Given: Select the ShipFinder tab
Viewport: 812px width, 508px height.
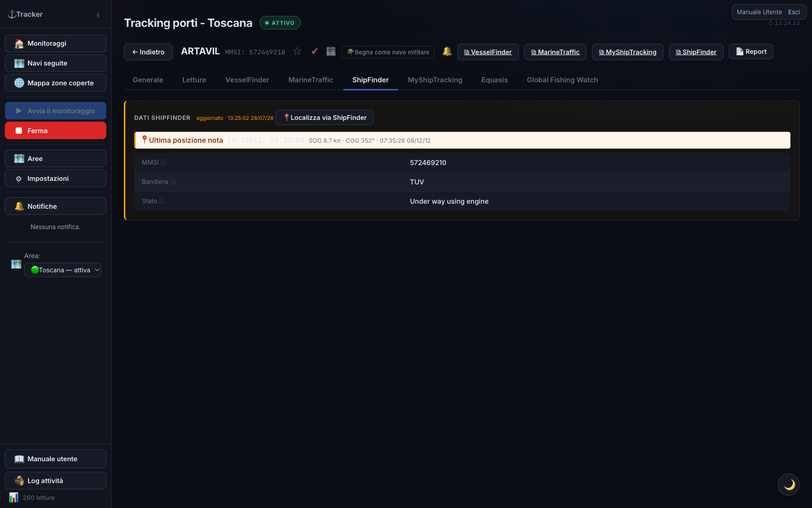Looking at the screenshot, I should click(370, 80).
